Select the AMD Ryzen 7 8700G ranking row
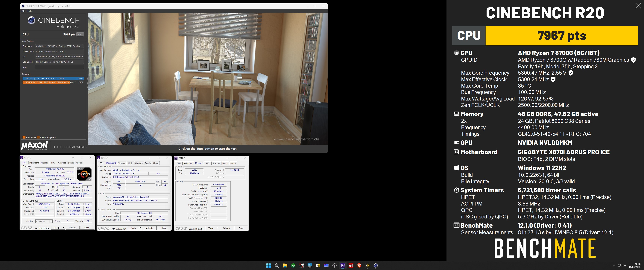This screenshot has height=270, width=644. pyautogui.click(x=53, y=82)
